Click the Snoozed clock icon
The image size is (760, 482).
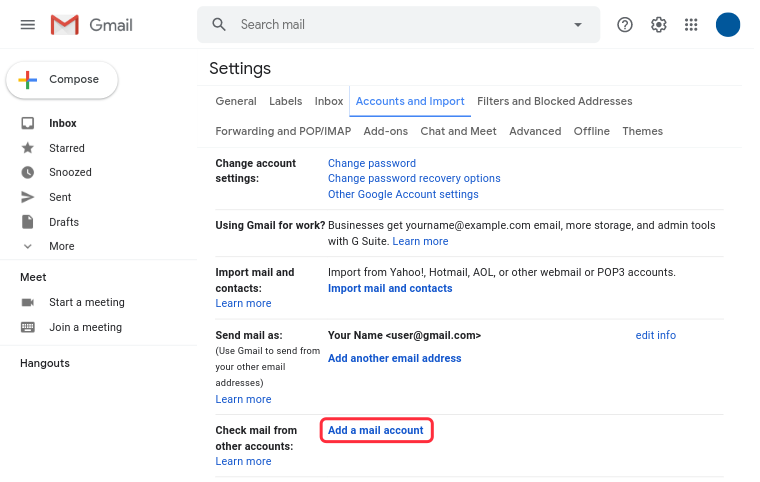(28, 172)
